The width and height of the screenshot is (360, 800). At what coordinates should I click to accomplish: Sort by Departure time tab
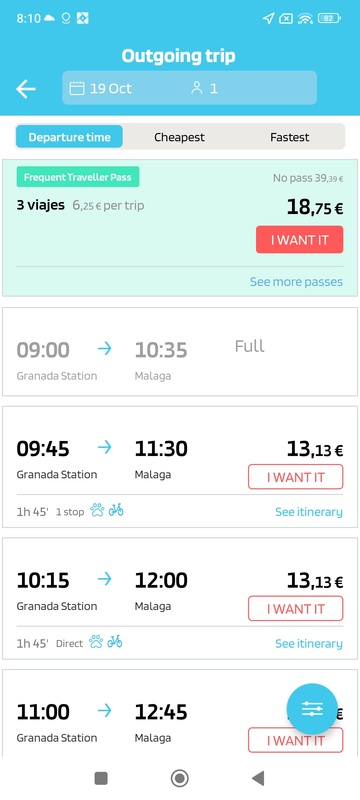pyautogui.click(x=69, y=137)
